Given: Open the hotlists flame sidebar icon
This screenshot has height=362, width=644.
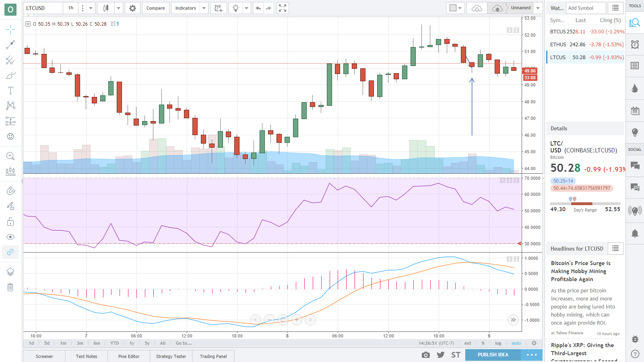Looking at the screenshot, I should [635, 88].
